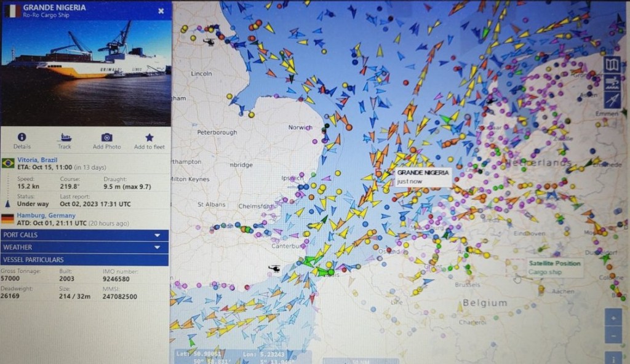This screenshot has height=364, width=630.
Task: Expand the Port Calls section
Action: click(x=84, y=235)
